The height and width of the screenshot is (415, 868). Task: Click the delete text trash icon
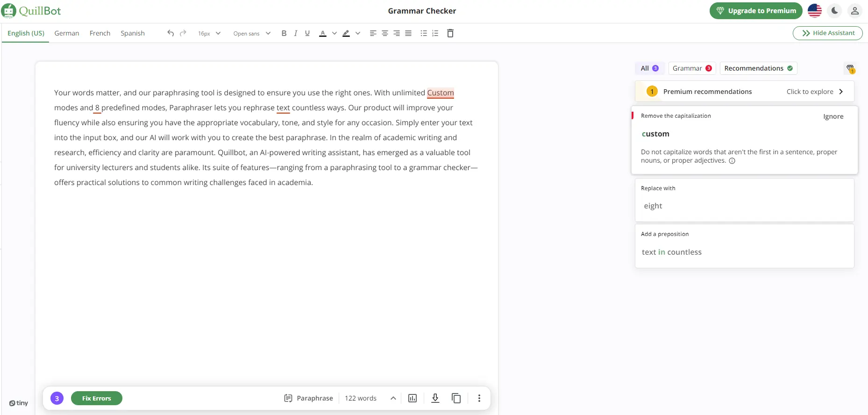(450, 33)
